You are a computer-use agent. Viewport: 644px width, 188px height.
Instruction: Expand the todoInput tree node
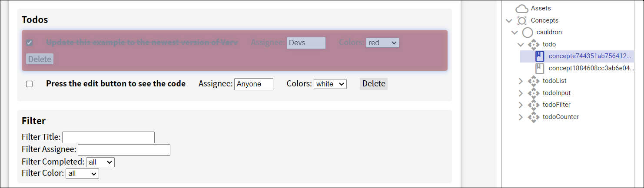tap(521, 93)
